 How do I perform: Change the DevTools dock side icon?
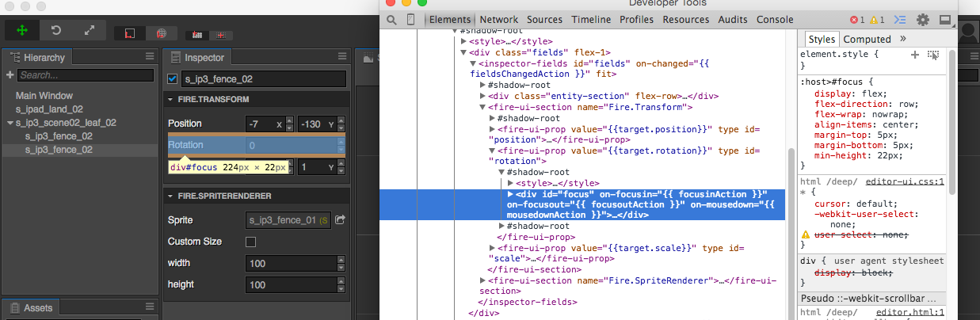pyautogui.click(x=945, y=20)
